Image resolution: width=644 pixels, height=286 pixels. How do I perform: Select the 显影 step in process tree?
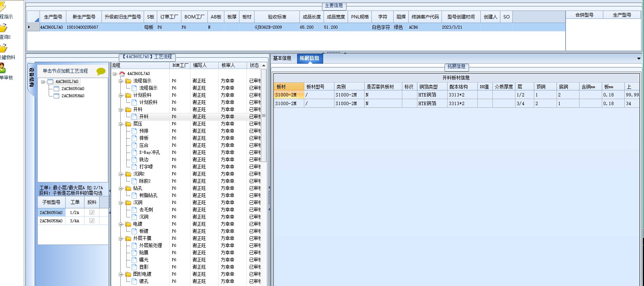(x=144, y=267)
